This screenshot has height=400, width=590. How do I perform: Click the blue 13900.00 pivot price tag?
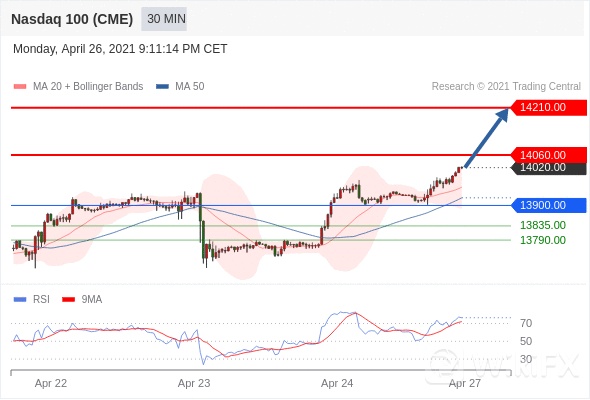[548, 205]
